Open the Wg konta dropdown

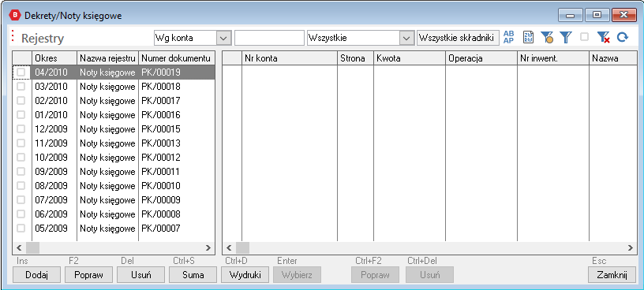coord(223,38)
